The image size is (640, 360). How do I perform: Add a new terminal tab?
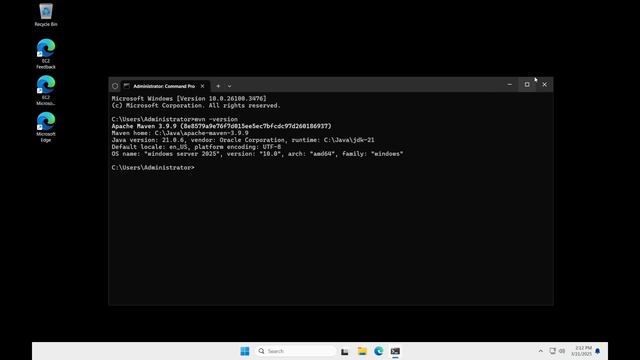coord(218,86)
